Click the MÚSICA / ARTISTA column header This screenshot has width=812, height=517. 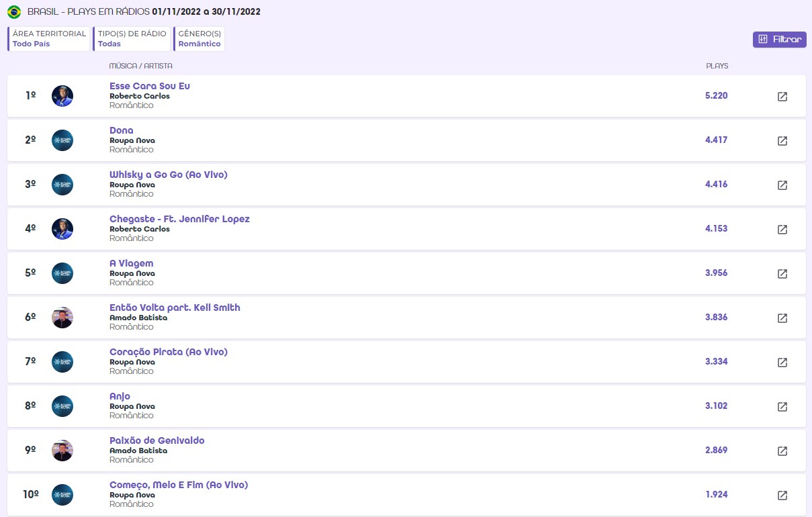(x=141, y=66)
